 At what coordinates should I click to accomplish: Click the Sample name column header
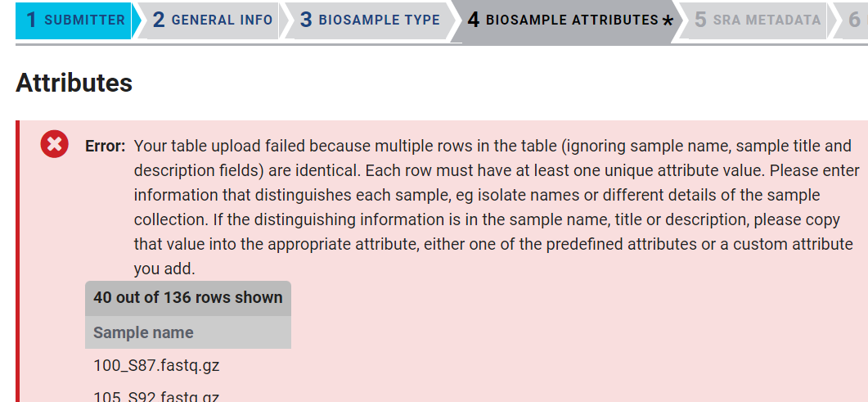(x=143, y=332)
